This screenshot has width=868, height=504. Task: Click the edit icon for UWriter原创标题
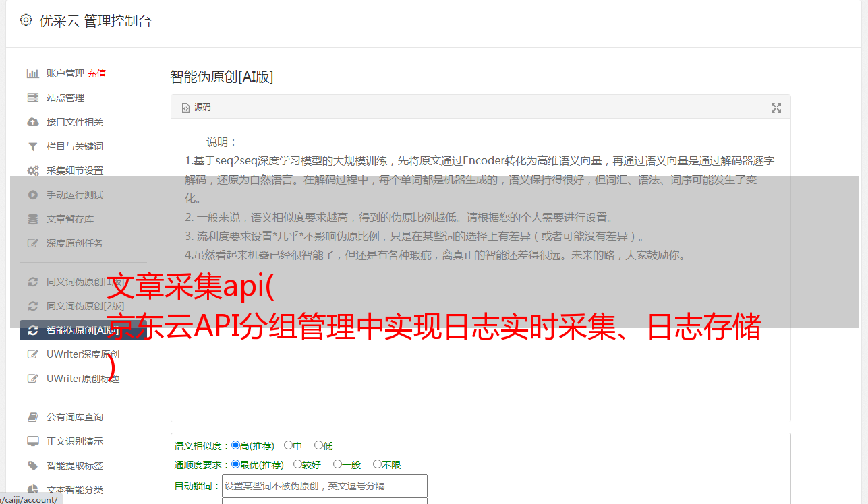point(32,379)
